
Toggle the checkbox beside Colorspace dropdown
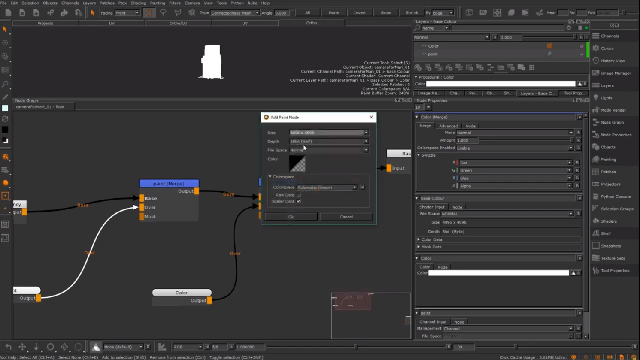coord(362,187)
